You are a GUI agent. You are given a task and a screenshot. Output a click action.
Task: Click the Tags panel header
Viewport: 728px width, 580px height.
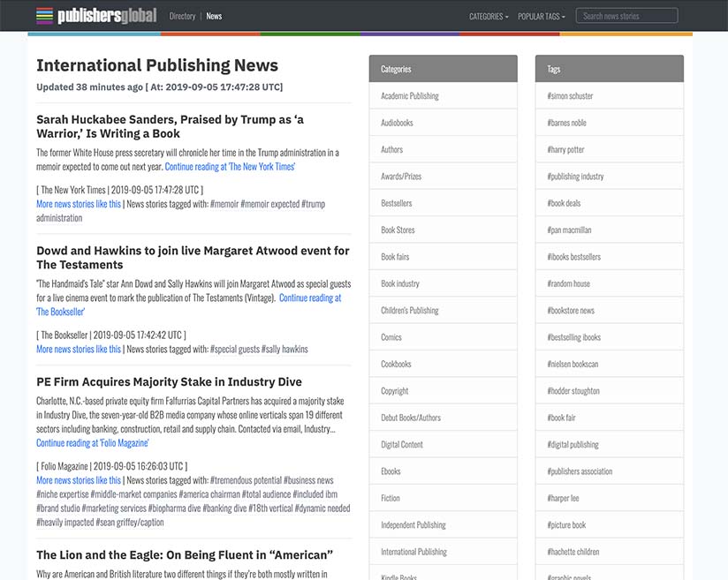pyautogui.click(x=609, y=69)
